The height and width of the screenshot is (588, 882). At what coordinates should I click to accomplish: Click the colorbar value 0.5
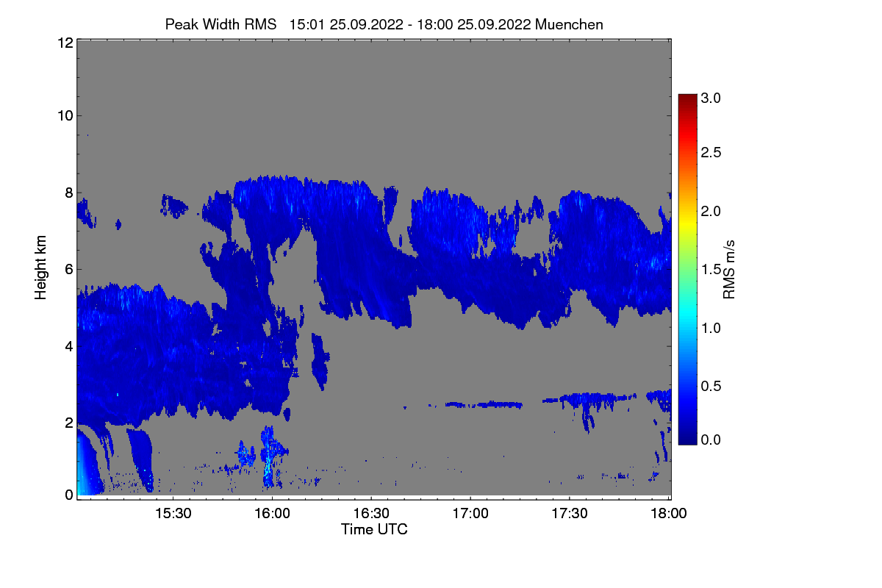coord(711,385)
